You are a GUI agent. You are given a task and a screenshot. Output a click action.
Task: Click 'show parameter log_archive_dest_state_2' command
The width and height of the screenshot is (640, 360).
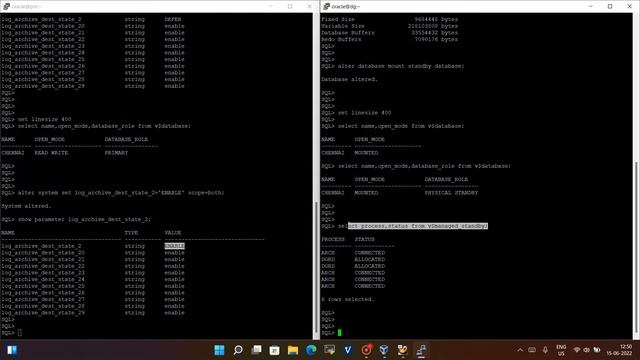(x=84, y=220)
